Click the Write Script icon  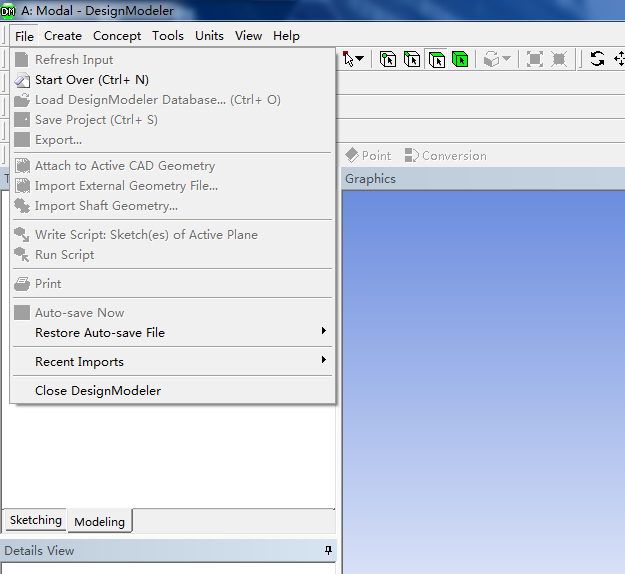[22, 234]
